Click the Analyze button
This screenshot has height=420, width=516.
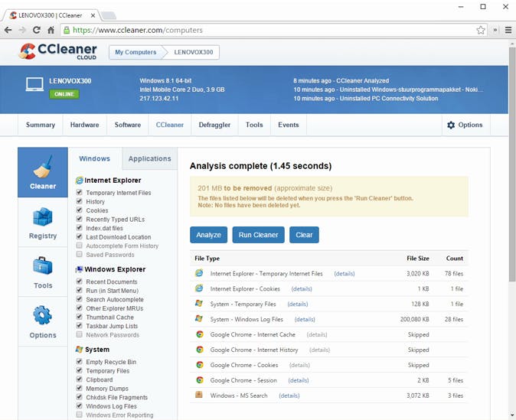pyautogui.click(x=208, y=235)
